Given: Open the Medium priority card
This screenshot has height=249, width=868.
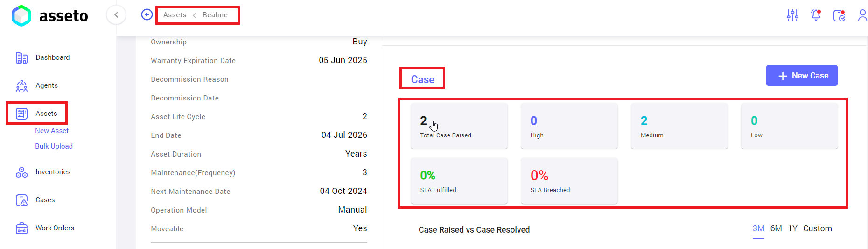Looking at the screenshot, I should pos(679,126).
